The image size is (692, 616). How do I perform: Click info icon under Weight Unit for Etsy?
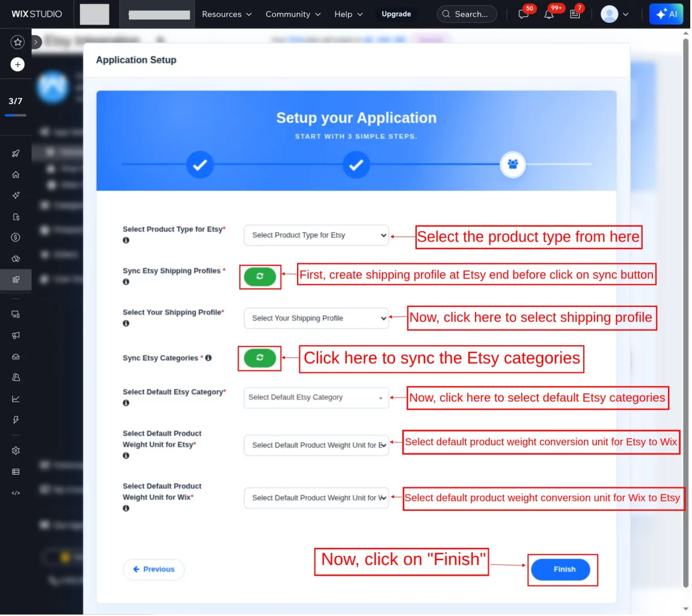126,456
